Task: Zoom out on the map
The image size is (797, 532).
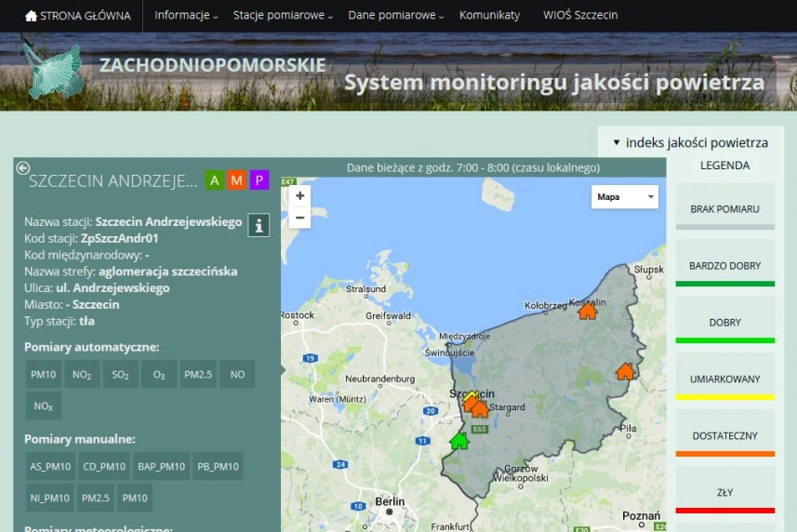Action: coord(299,219)
